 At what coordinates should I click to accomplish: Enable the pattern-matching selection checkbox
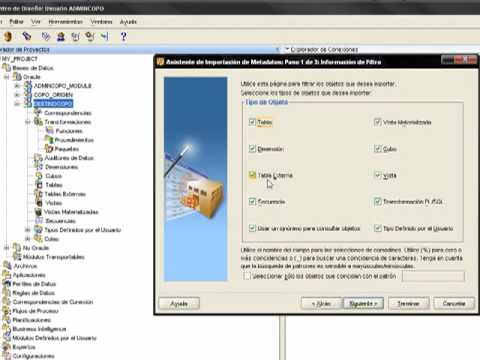[247, 276]
